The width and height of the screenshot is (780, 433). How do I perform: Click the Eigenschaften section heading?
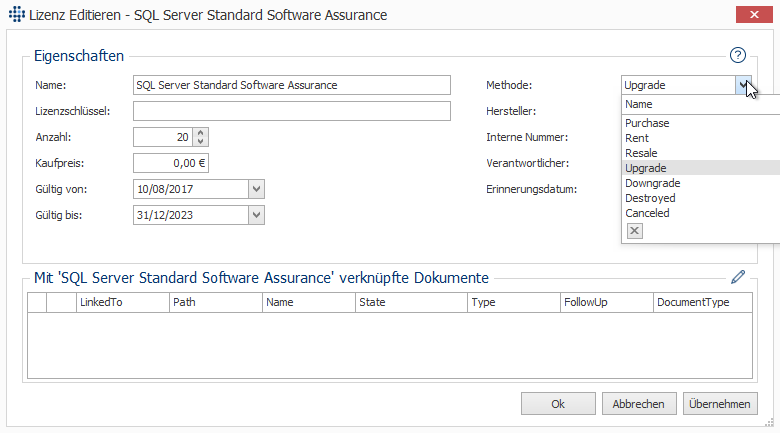tap(79, 56)
